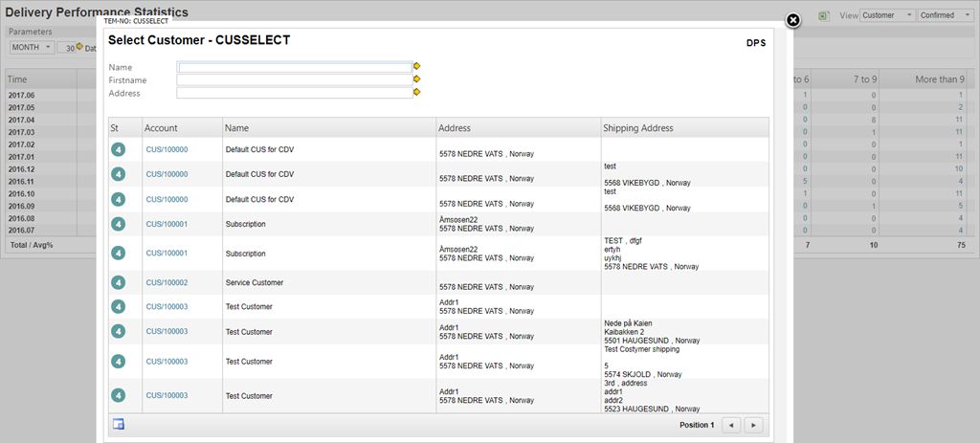The height and width of the screenshot is (443, 980).
Task: Go to previous page of customer list
Action: point(730,425)
